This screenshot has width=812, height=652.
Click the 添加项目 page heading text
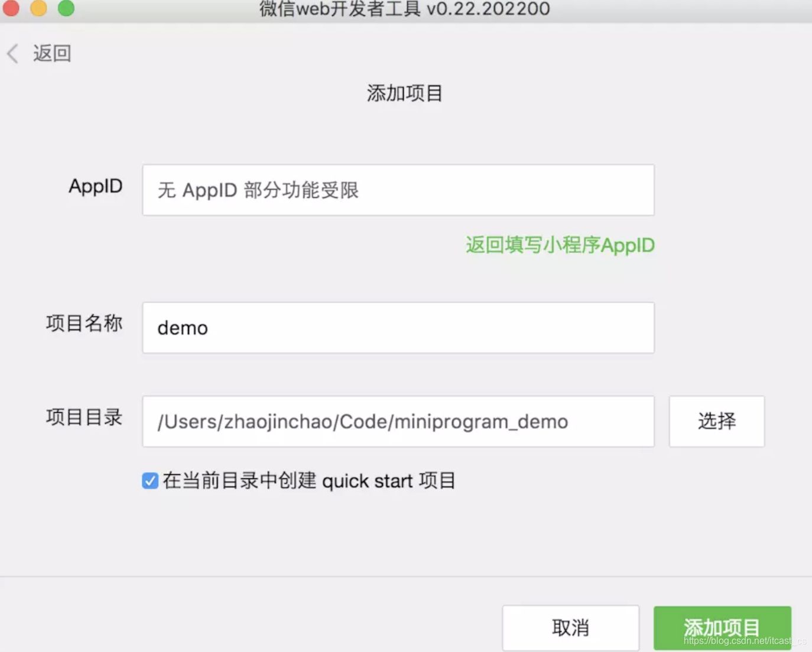405,93
